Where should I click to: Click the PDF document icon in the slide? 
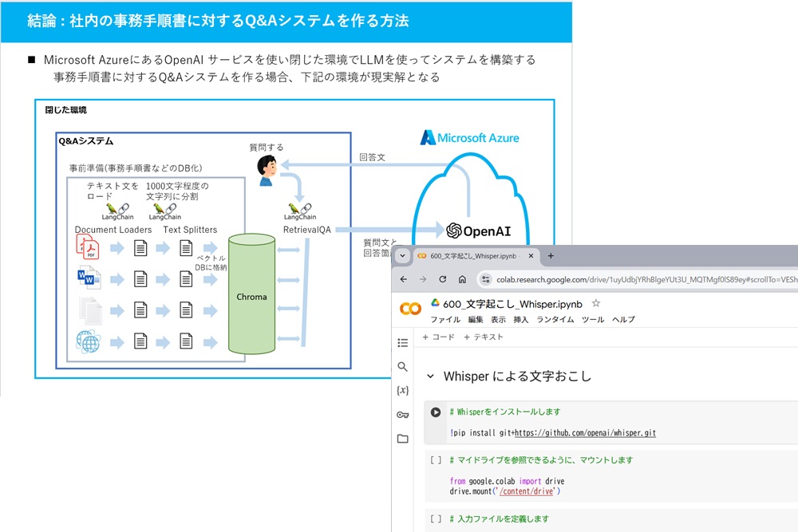pos(88,247)
